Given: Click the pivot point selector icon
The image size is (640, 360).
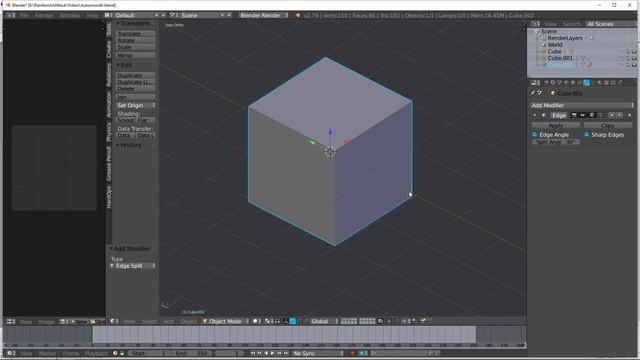Looking at the screenshot, I should coord(268,322).
